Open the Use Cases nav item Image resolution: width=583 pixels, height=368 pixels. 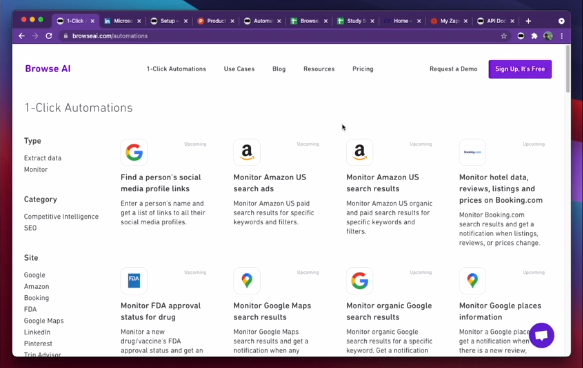point(239,69)
